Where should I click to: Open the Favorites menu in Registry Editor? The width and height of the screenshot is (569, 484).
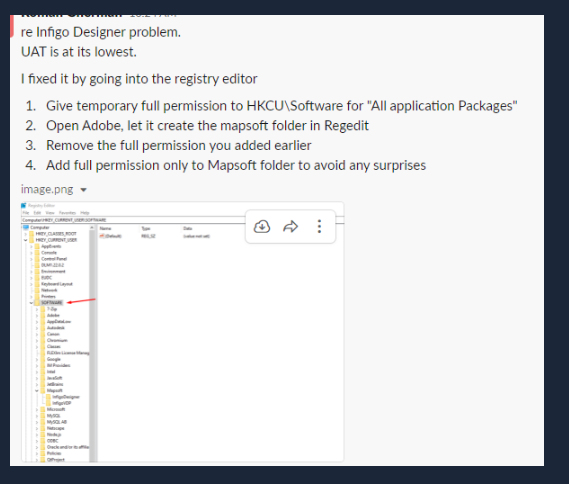(67, 213)
